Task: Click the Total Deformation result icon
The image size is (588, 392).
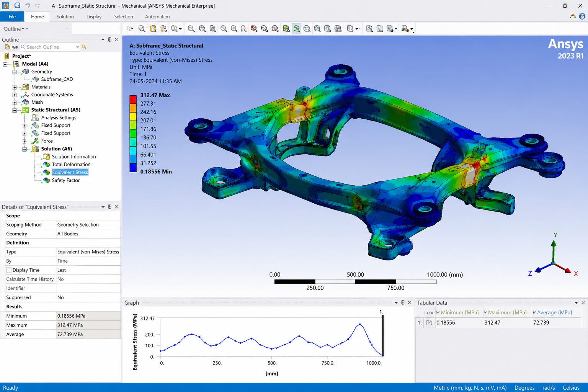Action: coord(46,164)
